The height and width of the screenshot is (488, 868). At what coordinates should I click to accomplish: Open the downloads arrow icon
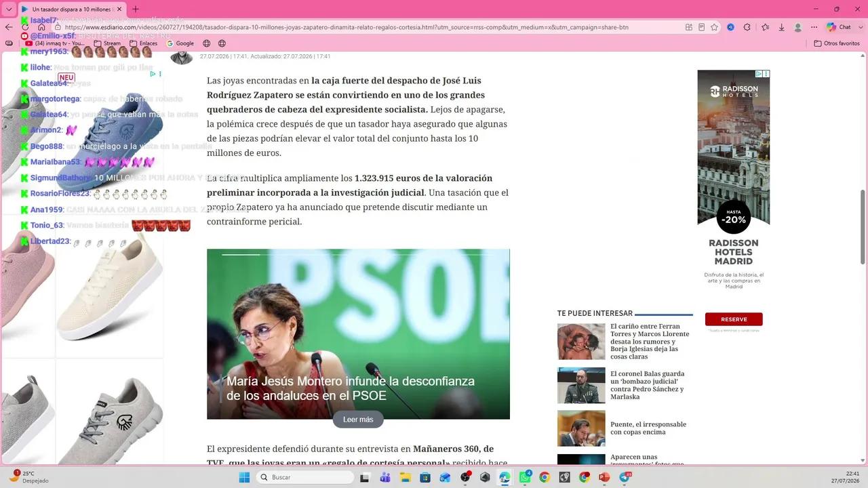pyautogui.click(x=781, y=27)
